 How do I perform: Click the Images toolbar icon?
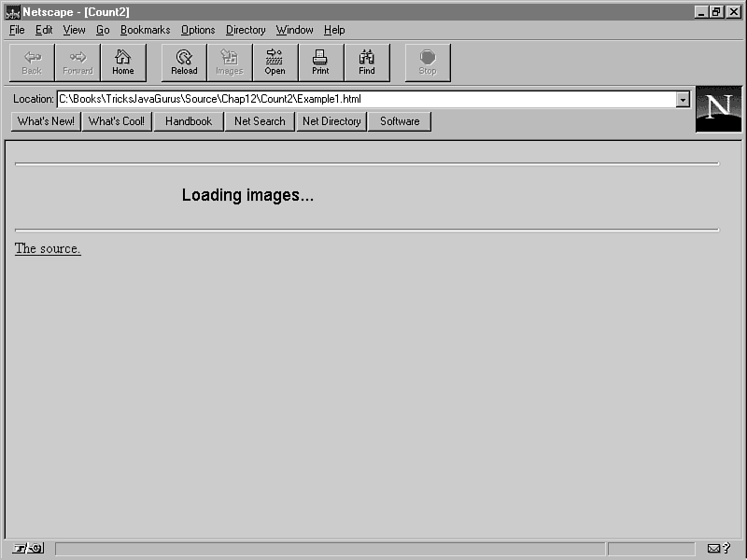pos(230,63)
